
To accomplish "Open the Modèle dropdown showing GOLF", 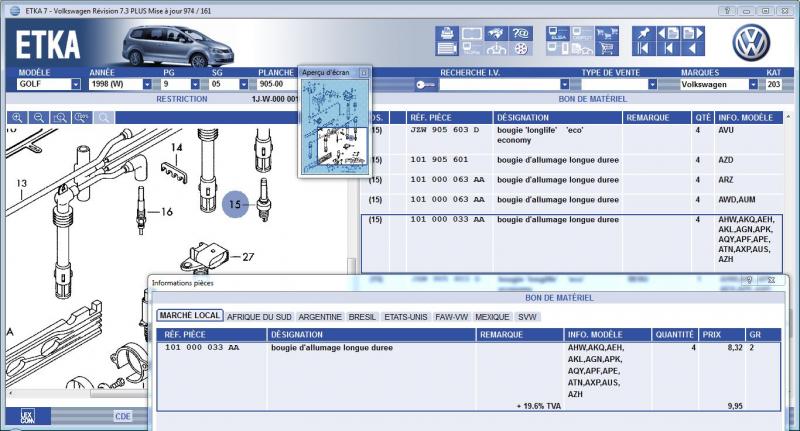I will (76, 84).
